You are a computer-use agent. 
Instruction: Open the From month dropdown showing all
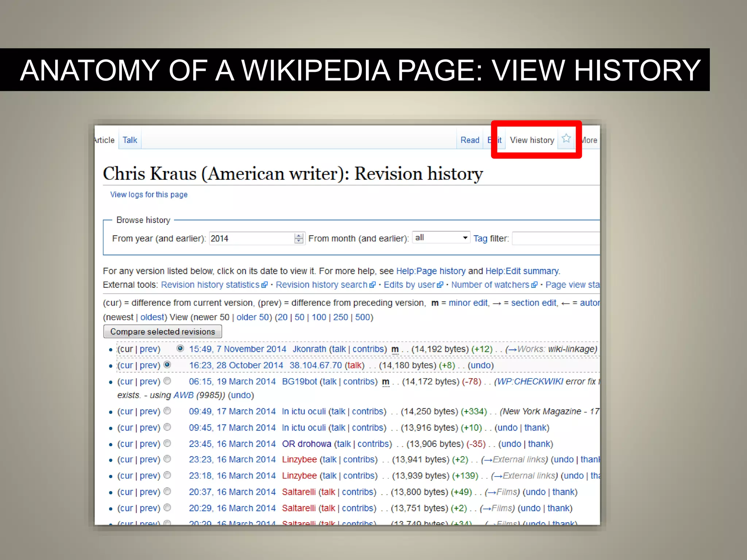coord(441,238)
